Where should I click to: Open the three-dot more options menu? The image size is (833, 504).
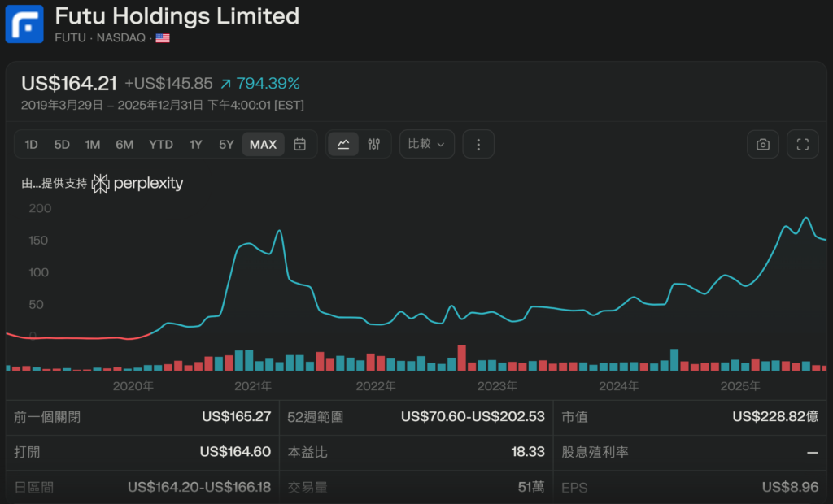coord(478,145)
